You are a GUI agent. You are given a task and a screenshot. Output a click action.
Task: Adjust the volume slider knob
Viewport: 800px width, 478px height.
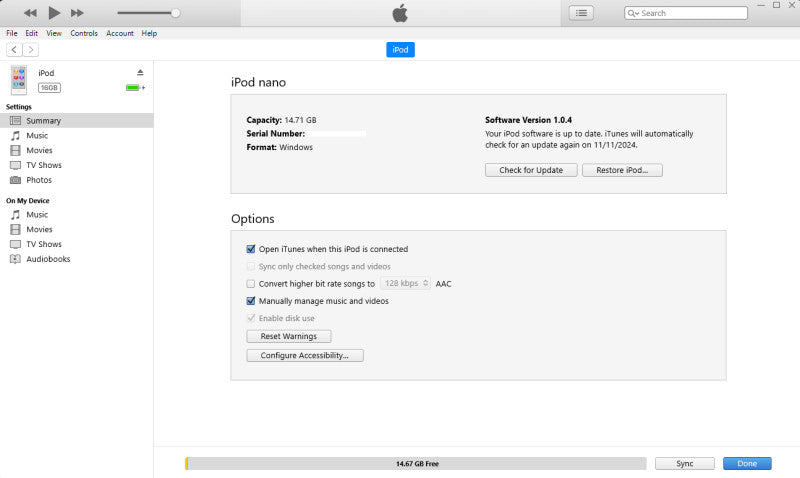coord(176,13)
